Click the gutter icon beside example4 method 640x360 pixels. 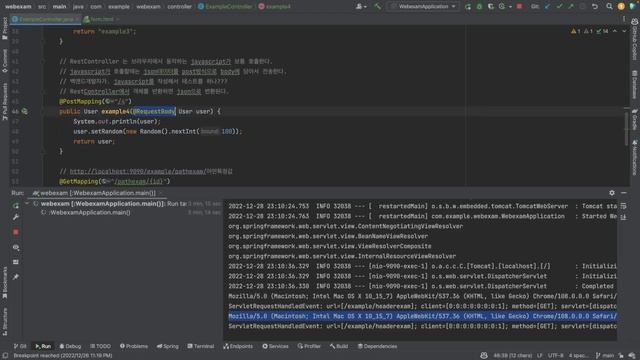(x=24, y=111)
